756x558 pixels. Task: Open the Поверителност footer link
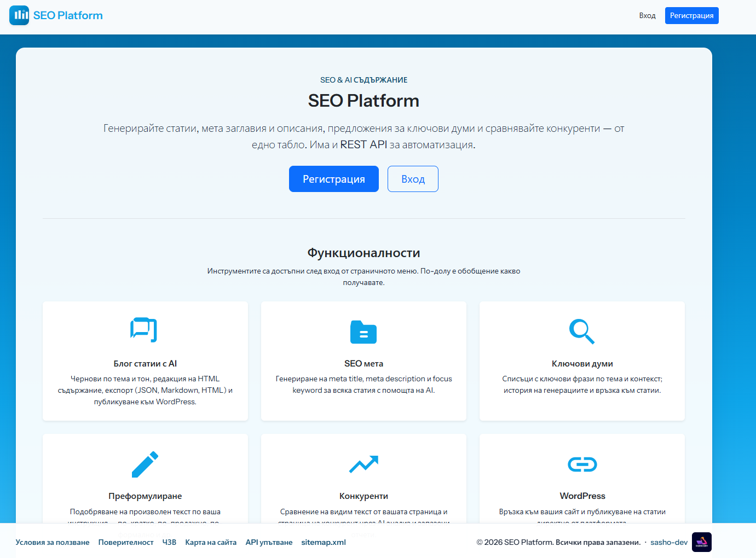tap(126, 542)
